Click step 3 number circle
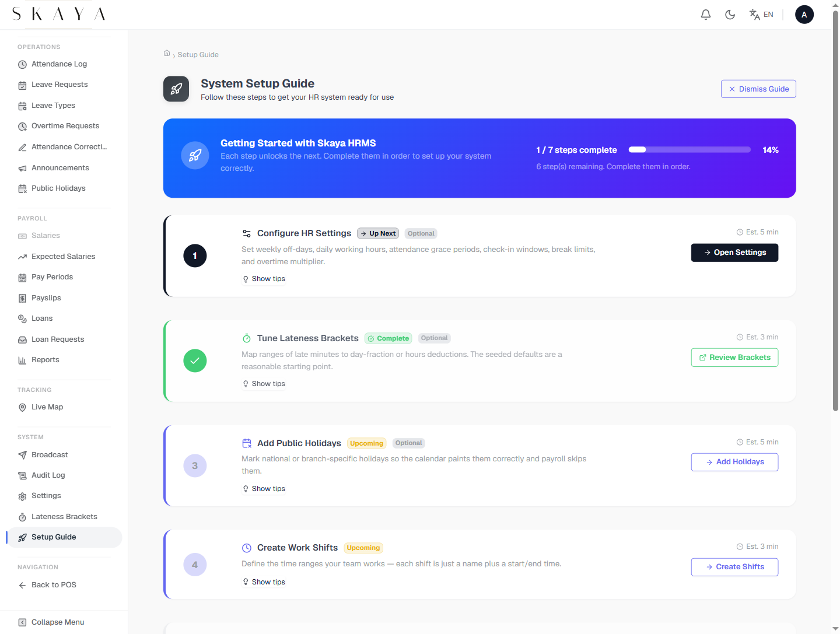Image resolution: width=840 pixels, height=634 pixels. click(x=195, y=465)
